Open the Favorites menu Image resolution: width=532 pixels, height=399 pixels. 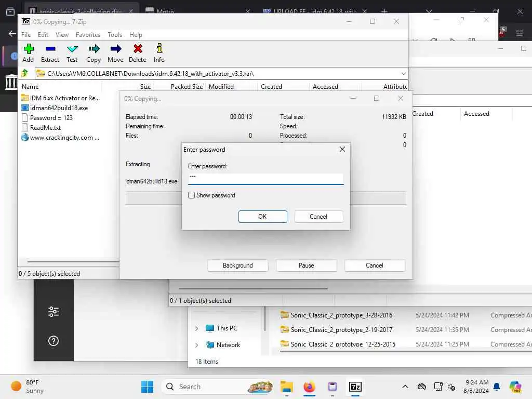point(88,35)
